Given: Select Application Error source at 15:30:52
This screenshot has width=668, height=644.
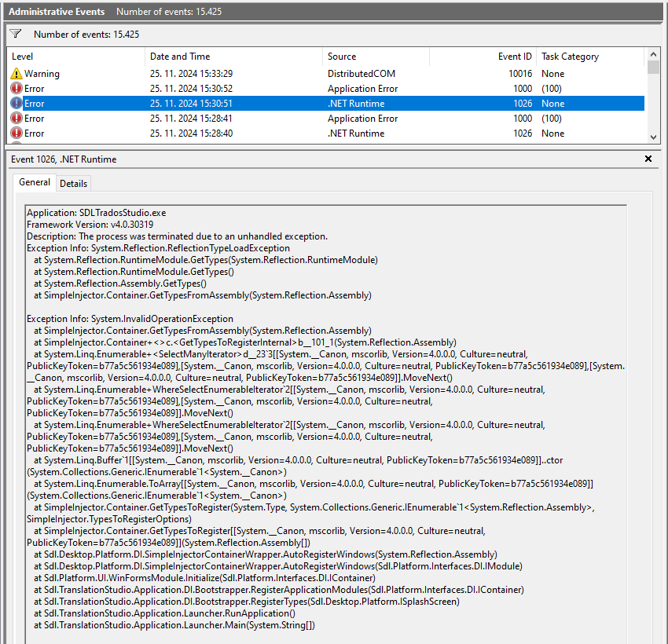Looking at the screenshot, I should click(x=362, y=89).
